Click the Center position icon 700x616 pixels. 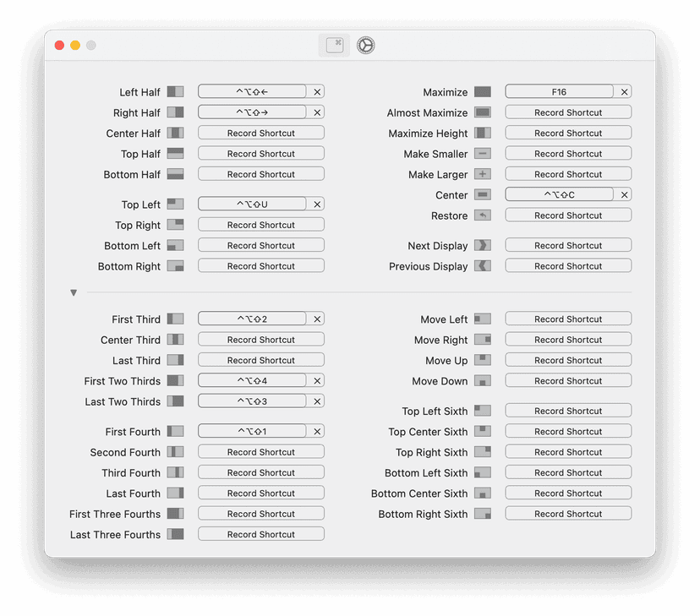tap(481, 194)
